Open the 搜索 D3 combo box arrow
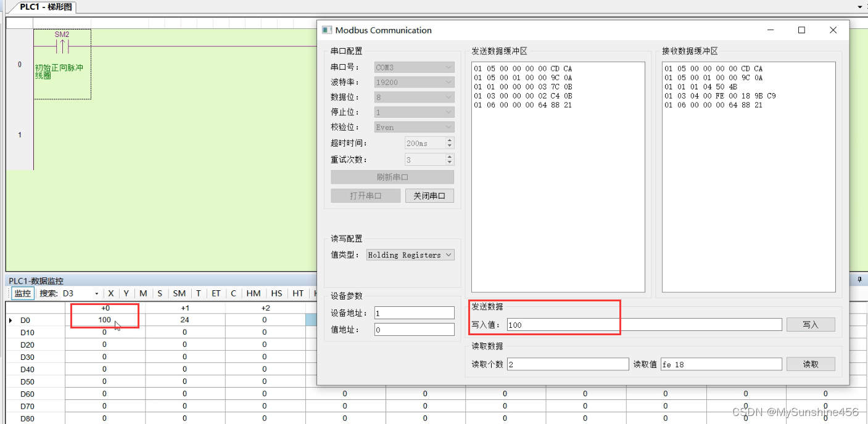The height and width of the screenshot is (424, 868). 96,293
